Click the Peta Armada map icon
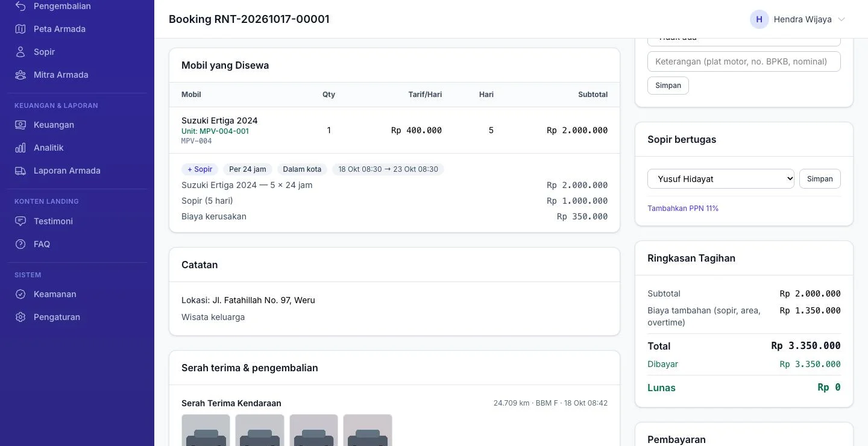The image size is (868, 446). (x=20, y=29)
